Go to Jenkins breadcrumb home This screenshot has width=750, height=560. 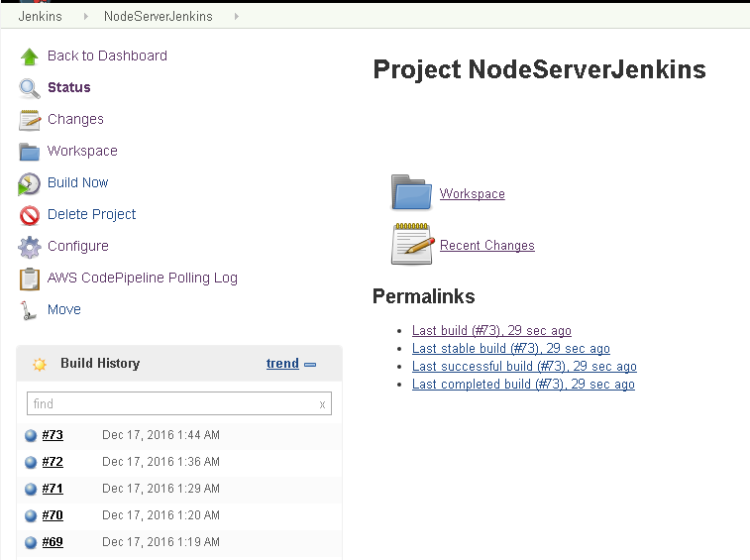tap(41, 16)
